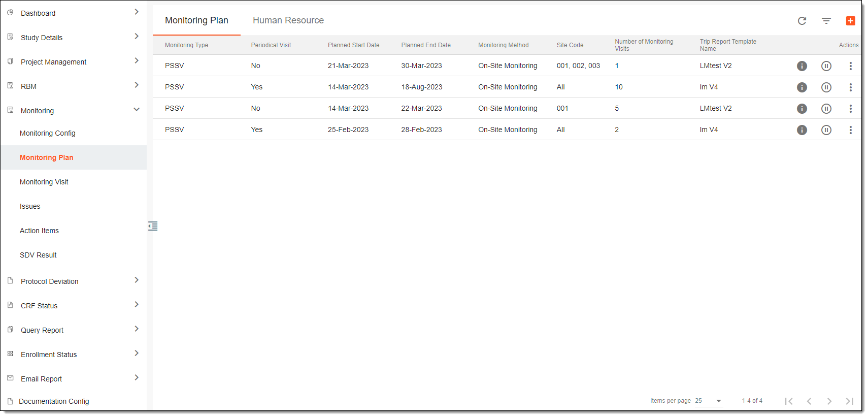Click the Email Report envelope icon
Screen dimensions: 868x417
10,378
